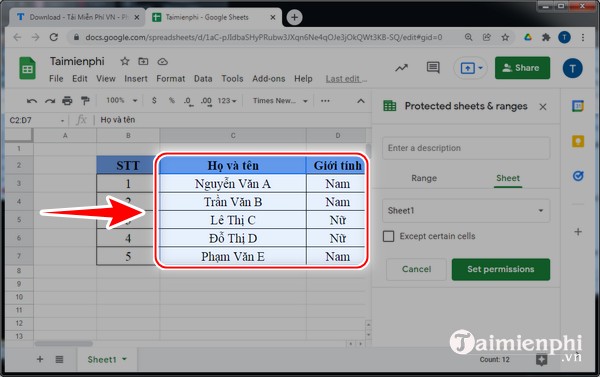Increase decimal places icon
Viewport: 600px width, 377px height.
click(206, 101)
